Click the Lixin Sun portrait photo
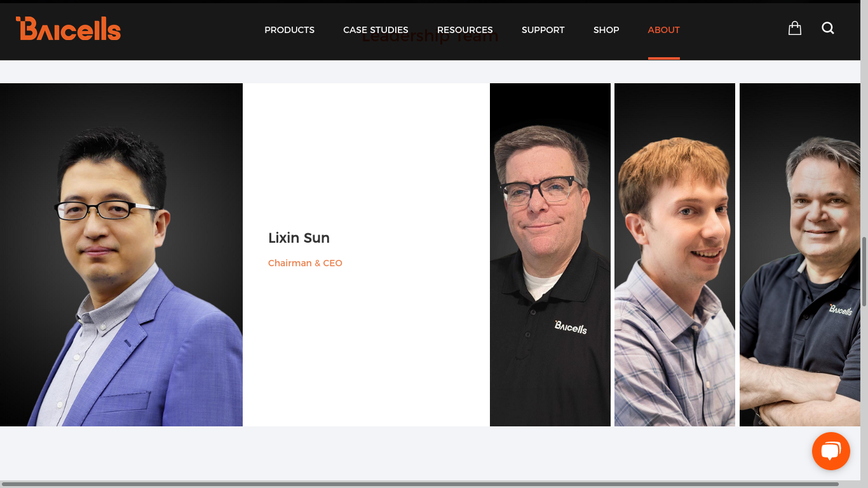Image resolution: width=868 pixels, height=488 pixels. (121, 255)
